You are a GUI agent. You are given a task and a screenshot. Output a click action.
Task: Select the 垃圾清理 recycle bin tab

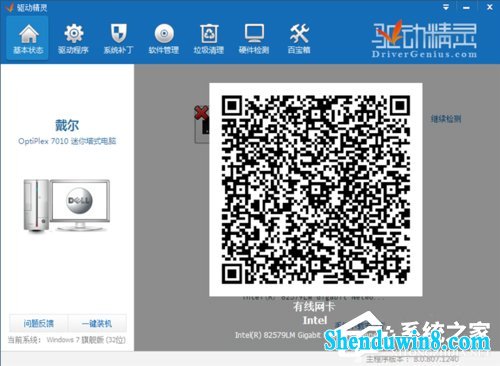pos(209,38)
